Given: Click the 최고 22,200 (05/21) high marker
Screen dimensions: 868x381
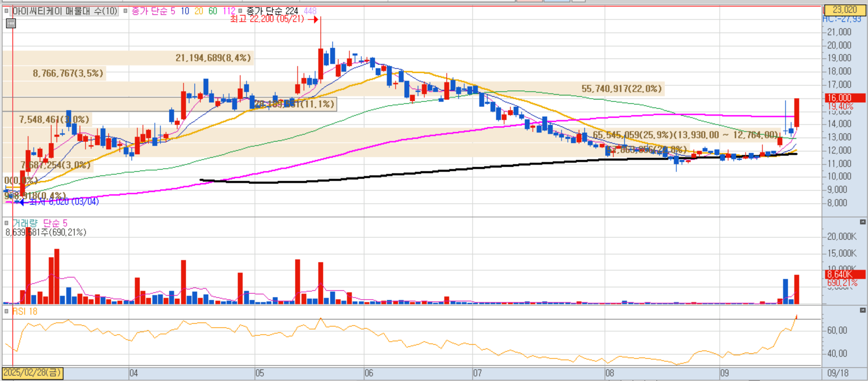Looking at the screenshot, I should point(274,19).
